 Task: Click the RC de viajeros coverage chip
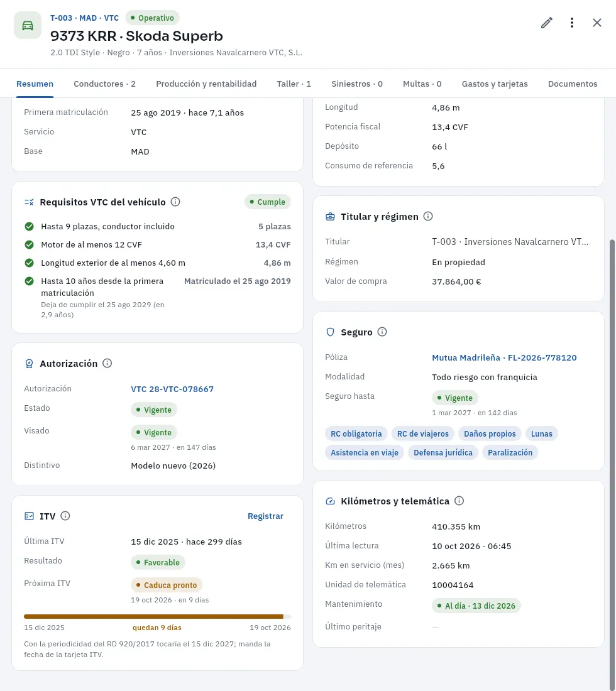click(x=423, y=433)
